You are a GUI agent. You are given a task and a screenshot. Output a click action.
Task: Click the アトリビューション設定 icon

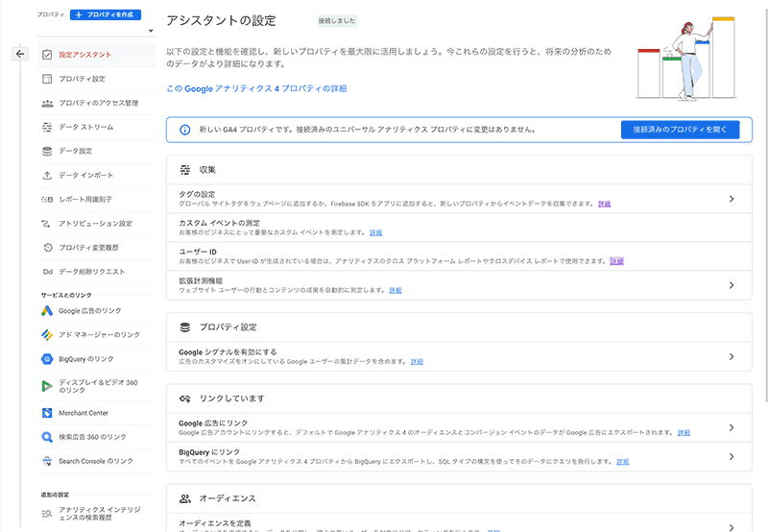tap(46, 224)
